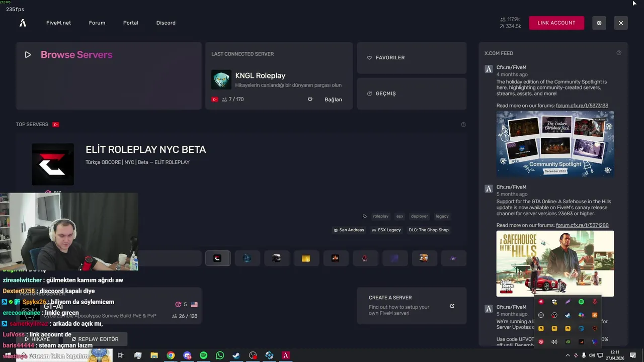This screenshot has width=644, height=362.
Task: Open the CREATE A SERVER card
Action: (x=412, y=306)
